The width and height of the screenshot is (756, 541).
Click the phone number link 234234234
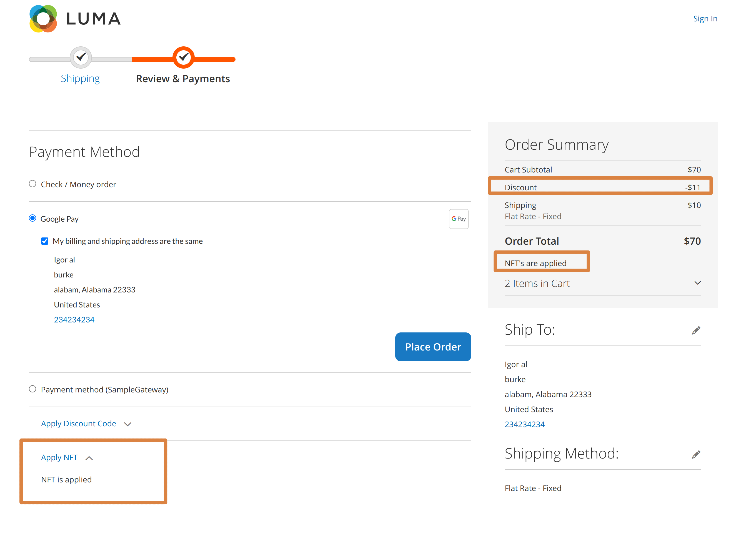(x=74, y=320)
